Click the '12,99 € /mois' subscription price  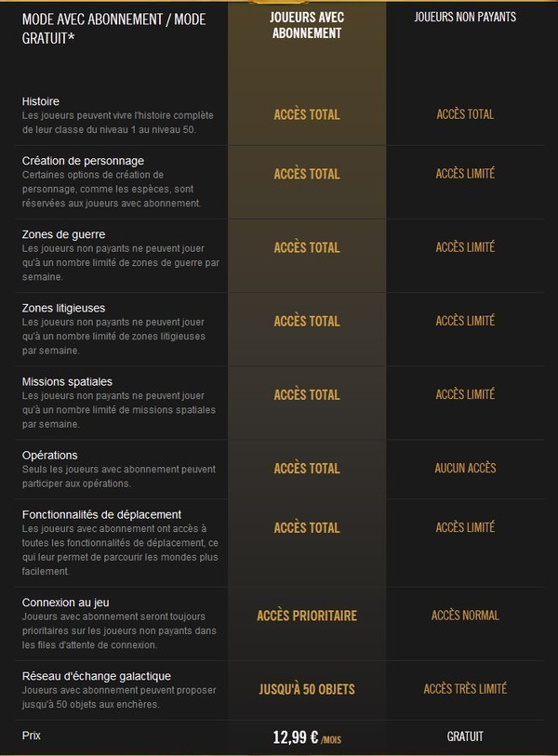[x=307, y=737]
